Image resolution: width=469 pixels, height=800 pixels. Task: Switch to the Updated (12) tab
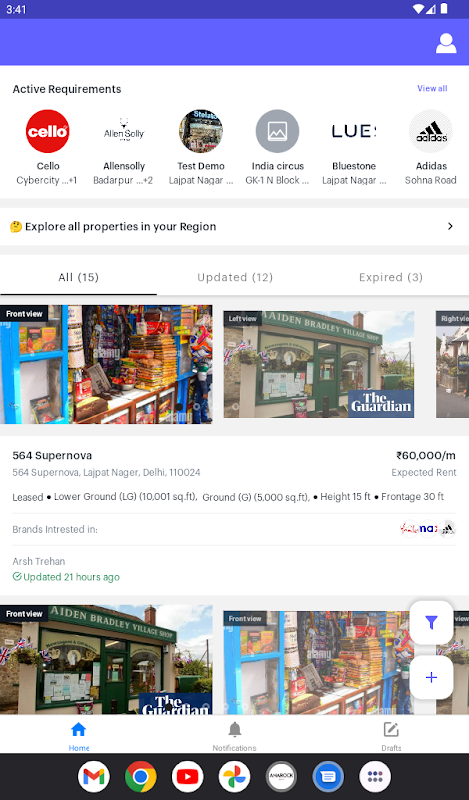235,277
